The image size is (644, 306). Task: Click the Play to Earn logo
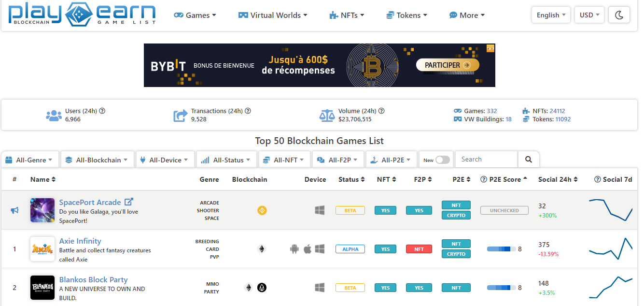pyautogui.click(x=82, y=14)
